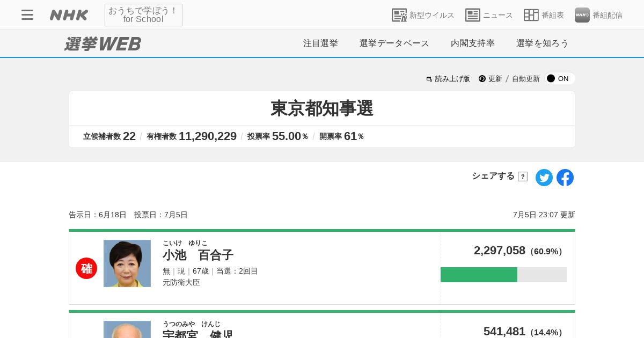Click the 7月5日 23:07 更新 timestamp
This screenshot has height=338, width=644.
(x=544, y=215)
